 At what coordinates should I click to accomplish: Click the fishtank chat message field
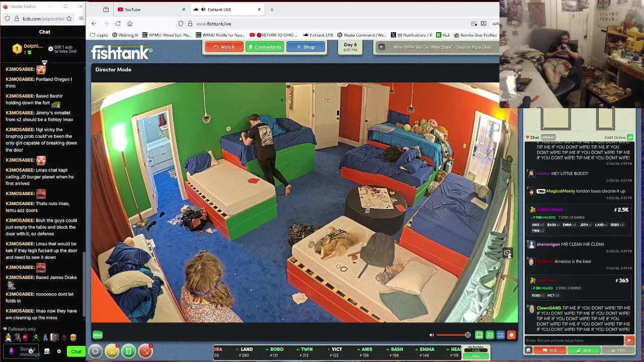pyautogui.click(x=574, y=340)
